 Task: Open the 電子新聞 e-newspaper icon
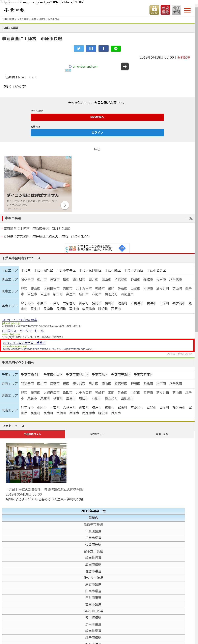(176, 10)
